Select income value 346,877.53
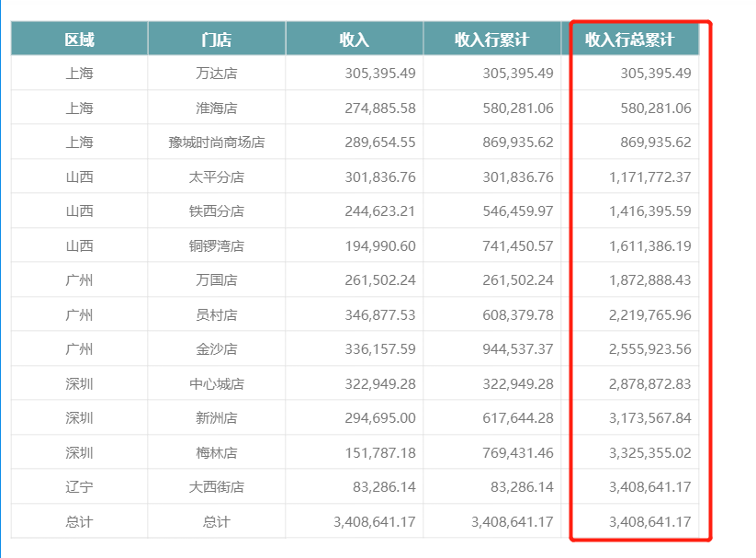 (x=380, y=314)
